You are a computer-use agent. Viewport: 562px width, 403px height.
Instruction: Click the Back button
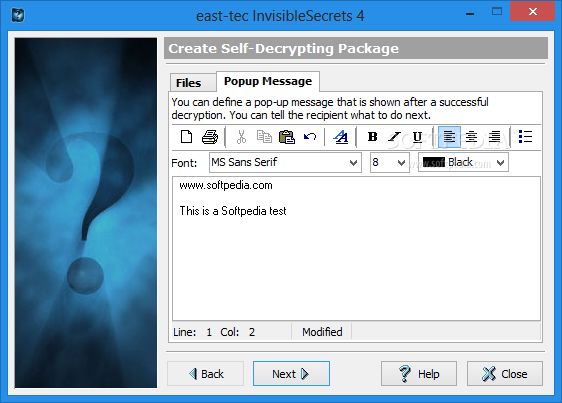pos(205,374)
